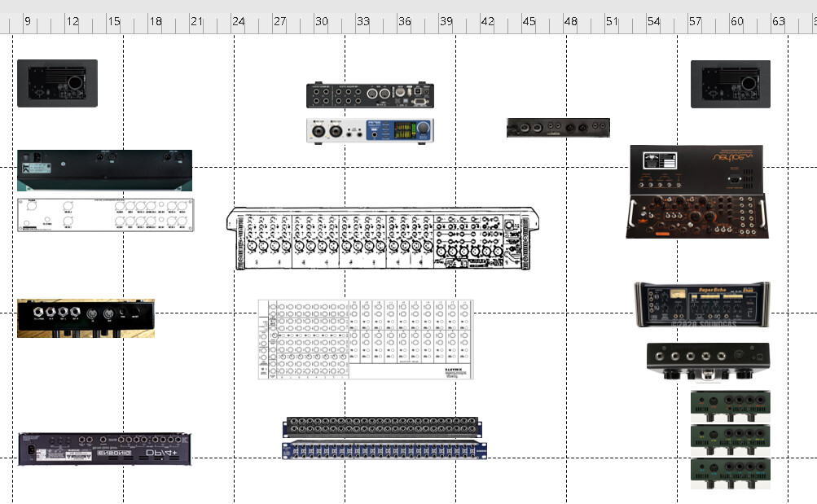The width and height of the screenshot is (817, 504).
Task: Click ruler mark 21
Action: pos(196,21)
